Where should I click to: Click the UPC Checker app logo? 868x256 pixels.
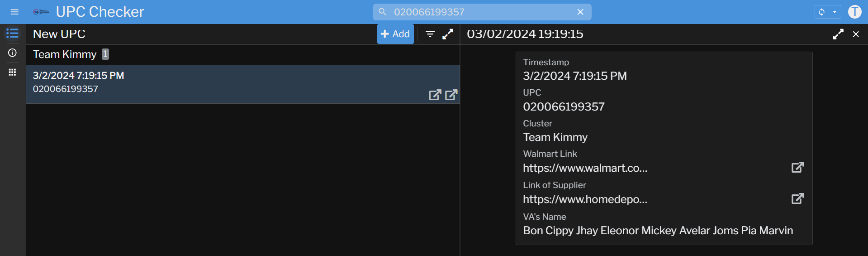pos(41,12)
